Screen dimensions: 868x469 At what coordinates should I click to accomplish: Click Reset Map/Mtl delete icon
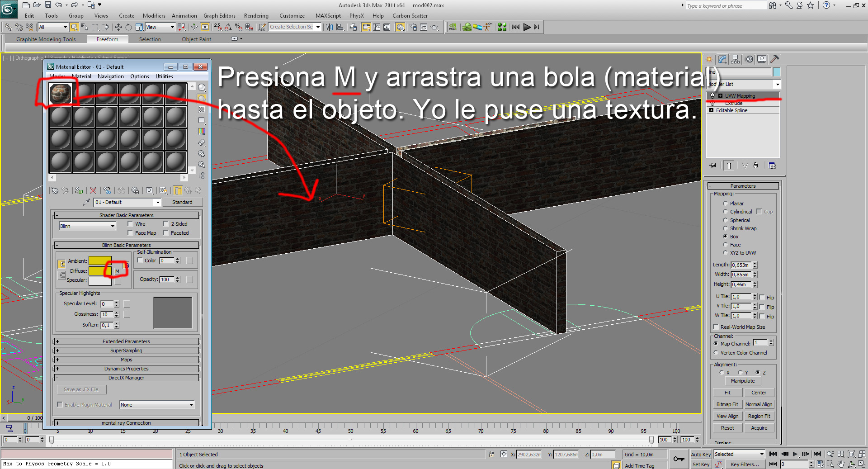[x=93, y=190]
